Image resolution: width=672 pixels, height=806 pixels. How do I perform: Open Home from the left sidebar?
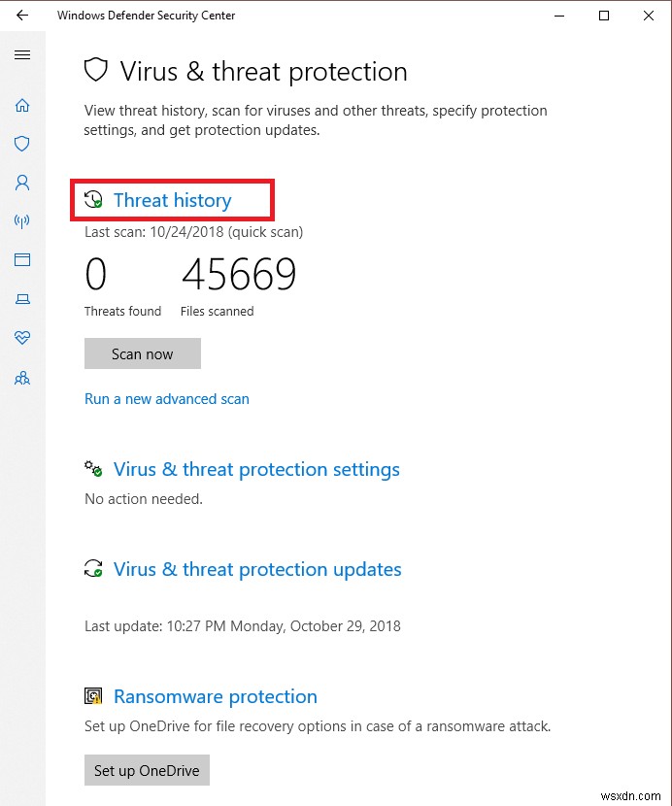click(x=22, y=105)
